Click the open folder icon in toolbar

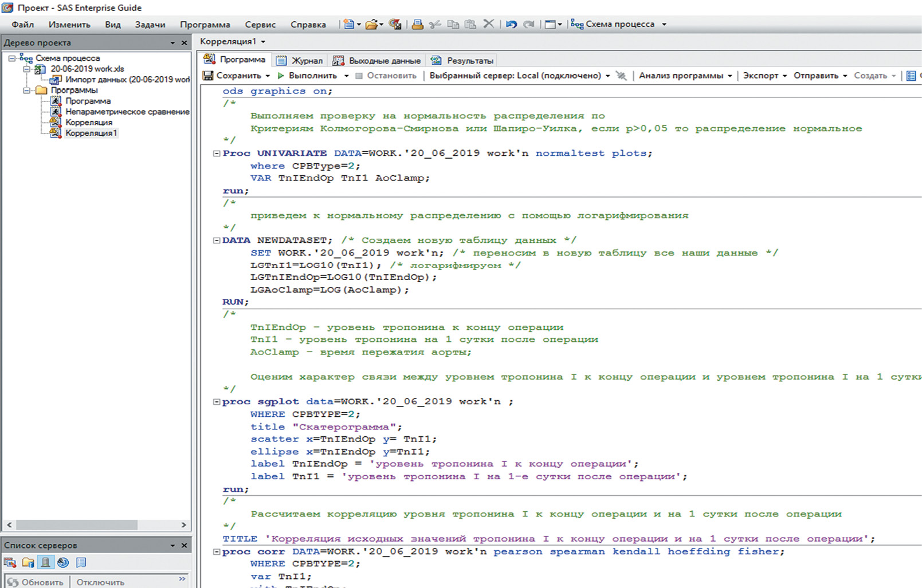(x=372, y=24)
